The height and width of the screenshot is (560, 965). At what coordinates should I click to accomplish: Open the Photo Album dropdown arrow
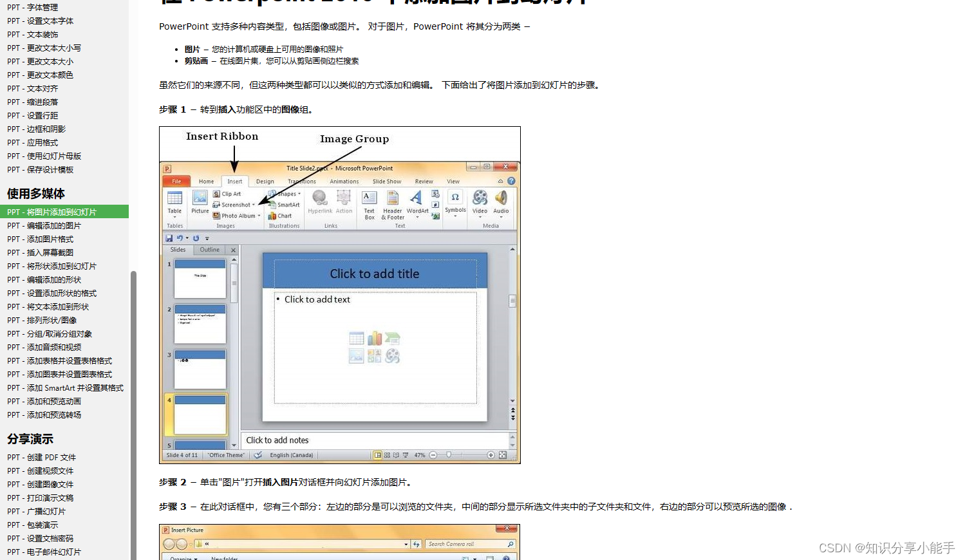click(259, 216)
